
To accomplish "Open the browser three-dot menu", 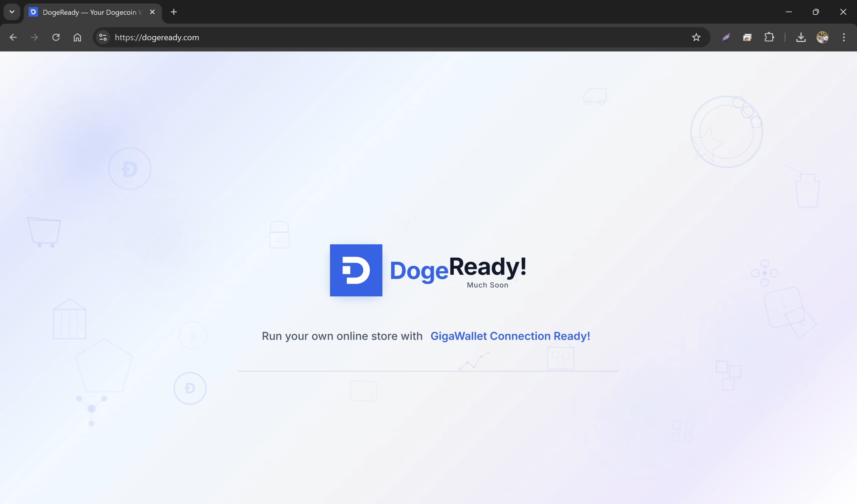I will (x=844, y=37).
